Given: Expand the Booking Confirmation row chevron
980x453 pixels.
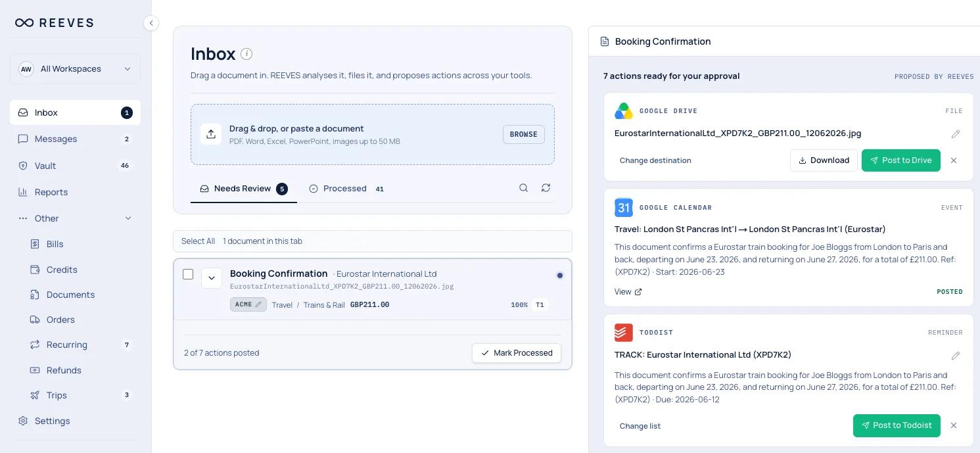Looking at the screenshot, I should pyautogui.click(x=212, y=278).
